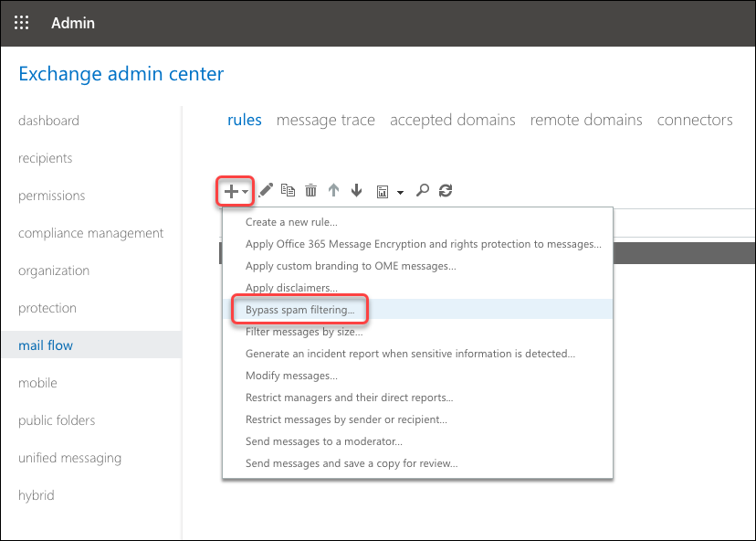Viewport: 756px width, 541px height.
Task: Select 'Apply disclaimers...' from menu
Action: [x=291, y=288]
